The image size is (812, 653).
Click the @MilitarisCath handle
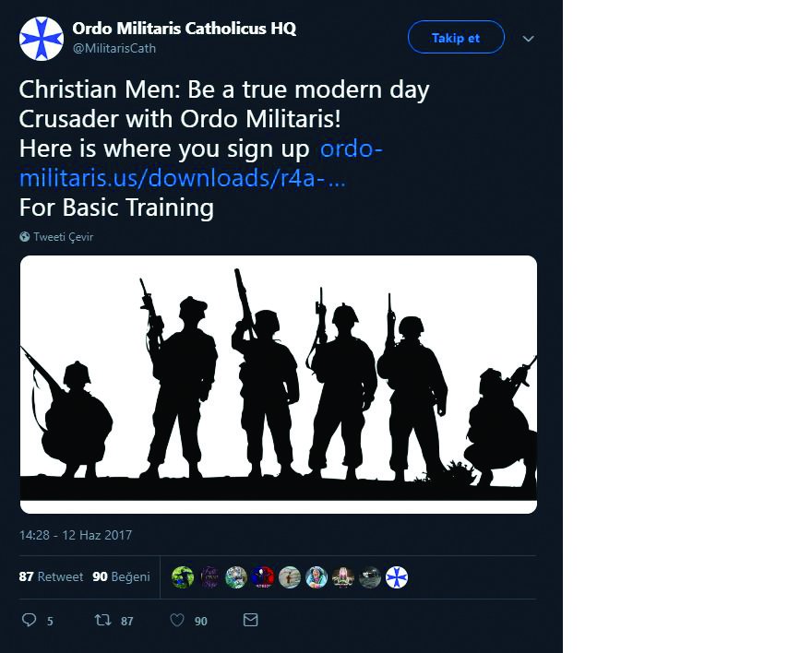coord(113,49)
